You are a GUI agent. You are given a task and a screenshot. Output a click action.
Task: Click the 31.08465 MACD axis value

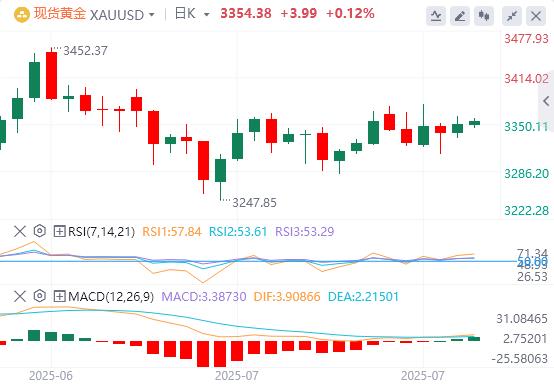pyautogui.click(x=522, y=319)
